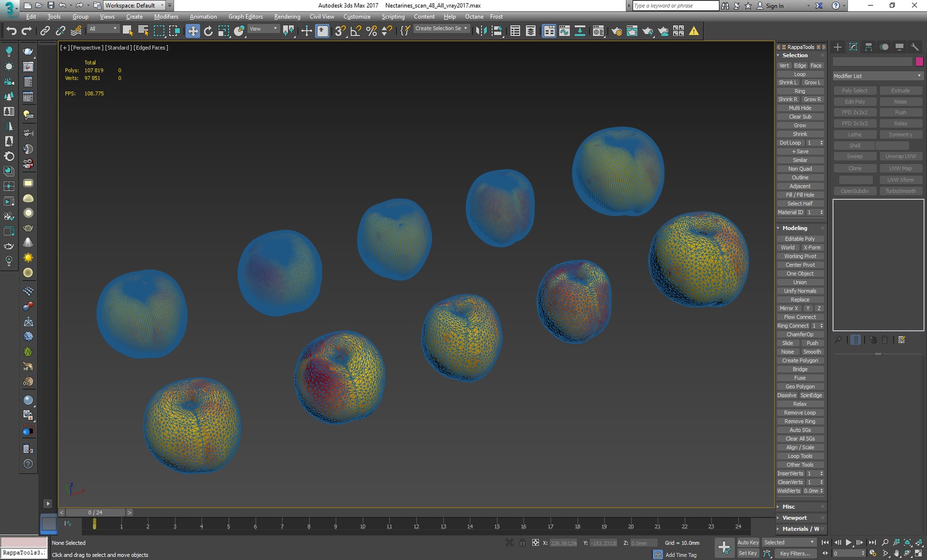Open the Create panel plus tab
The height and width of the screenshot is (560, 927).
pos(837,47)
